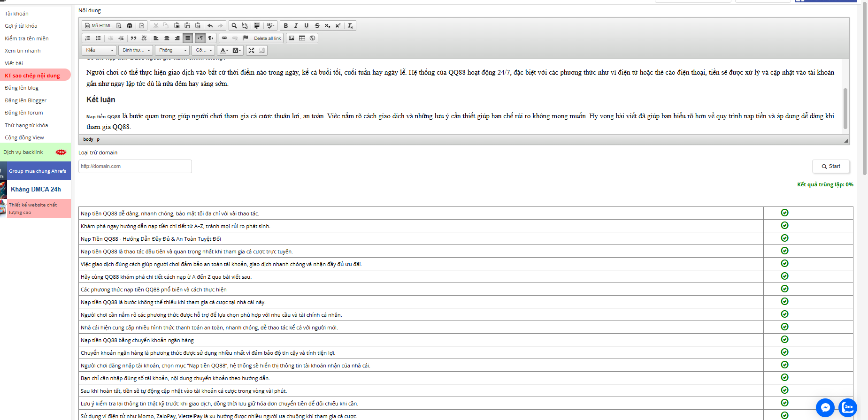The height and width of the screenshot is (420, 868).
Task: Click the Increase Indent icon
Action: click(x=121, y=38)
